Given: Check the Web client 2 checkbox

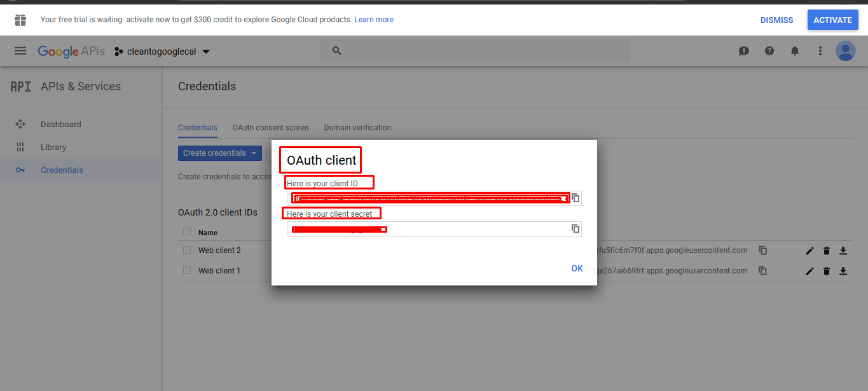Looking at the screenshot, I should click(x=187, y=250).
